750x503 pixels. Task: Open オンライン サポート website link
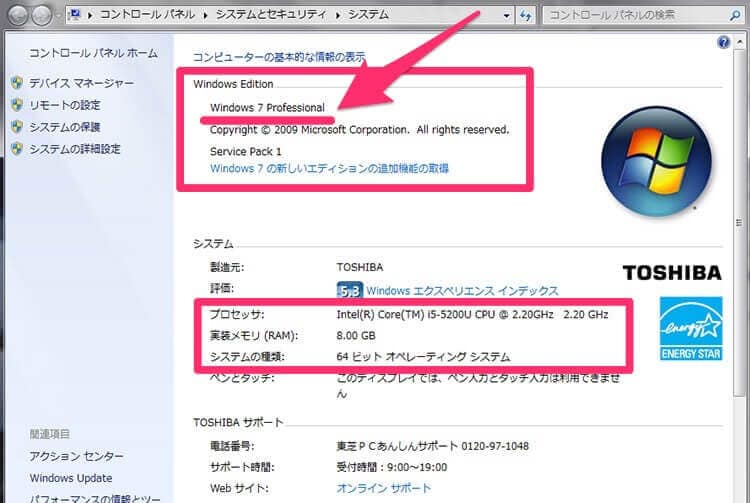pyautogui.click(x=384, y=488)
